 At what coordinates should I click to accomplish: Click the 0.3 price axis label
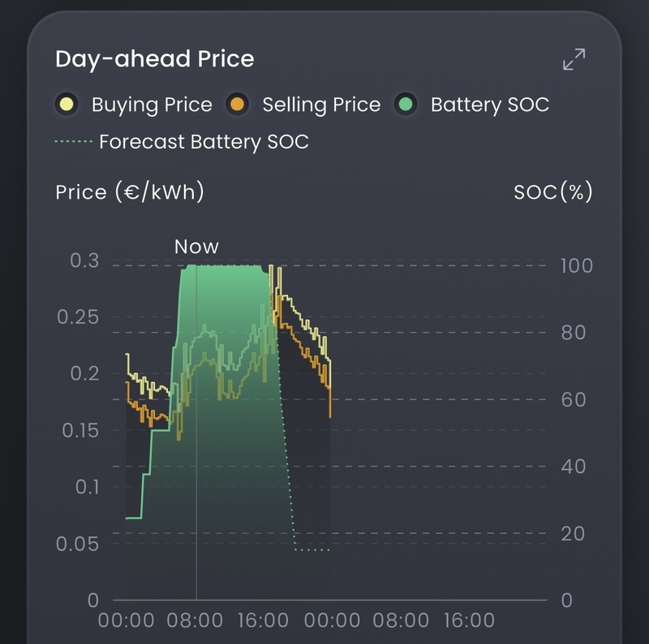coord(84,260)
